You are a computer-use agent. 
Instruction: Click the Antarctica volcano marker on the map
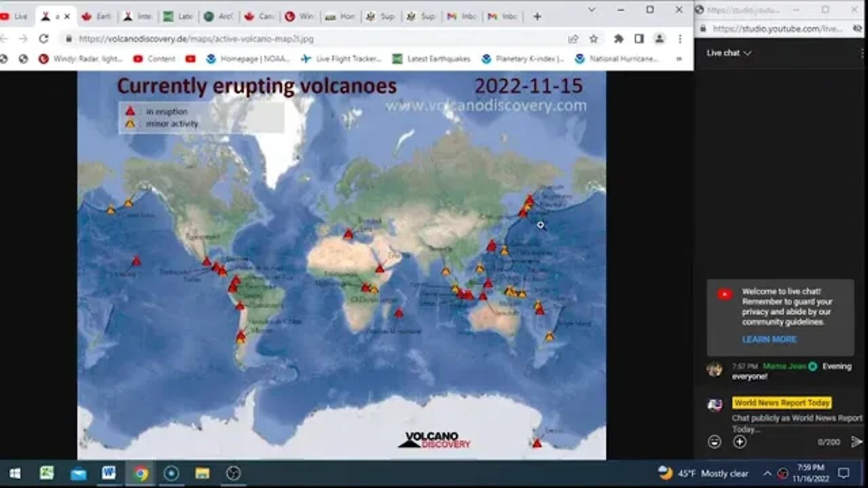click(537, 443)
